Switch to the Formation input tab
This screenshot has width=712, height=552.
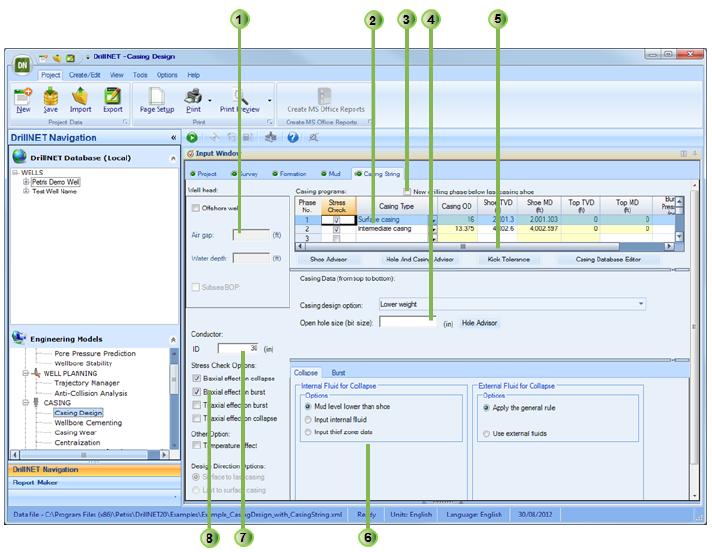coord(289,174)
